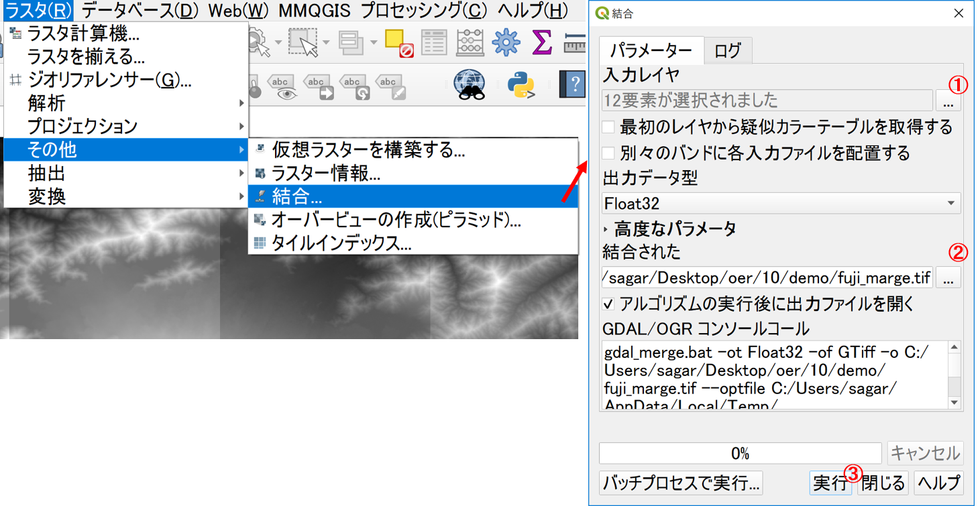Choose 仮想ラスターを構築する... submenu entry
Image resolution: width=980 pixels, height=506 pixels.
413,150
